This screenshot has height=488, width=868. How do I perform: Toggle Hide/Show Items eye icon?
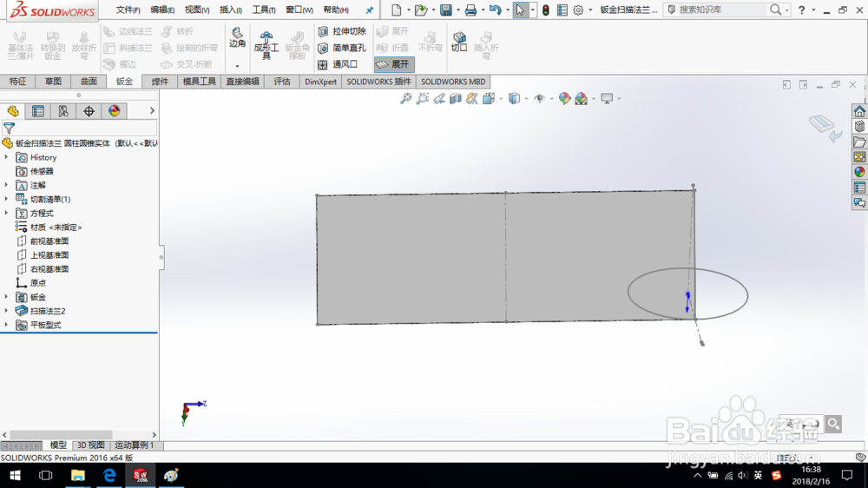(x=539, y=99)
